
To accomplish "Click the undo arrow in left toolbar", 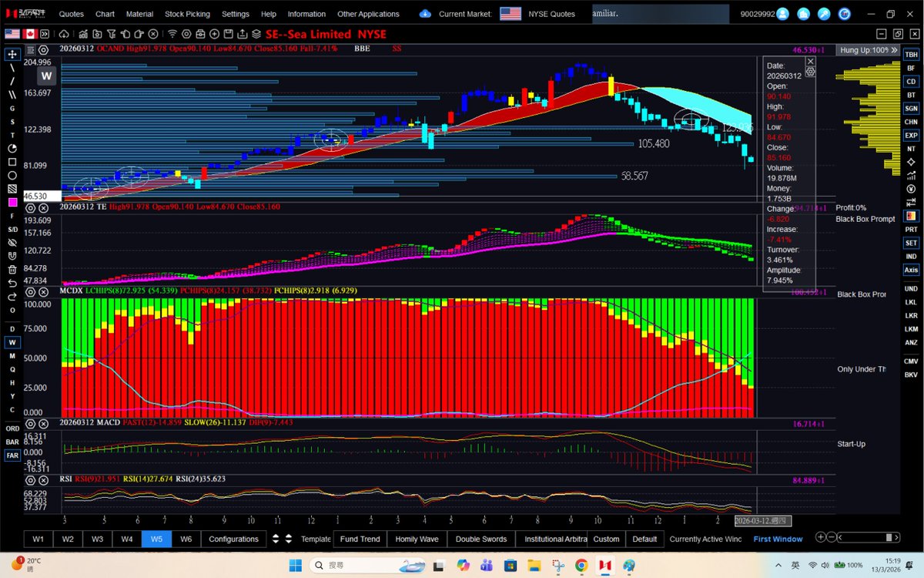I will coord(12,283).
